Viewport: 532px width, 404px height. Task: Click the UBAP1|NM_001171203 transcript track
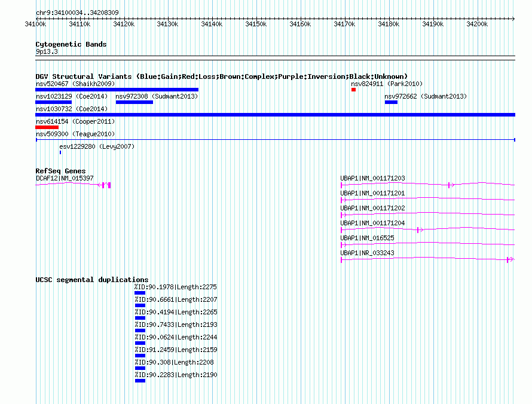[x=427, y=185]
